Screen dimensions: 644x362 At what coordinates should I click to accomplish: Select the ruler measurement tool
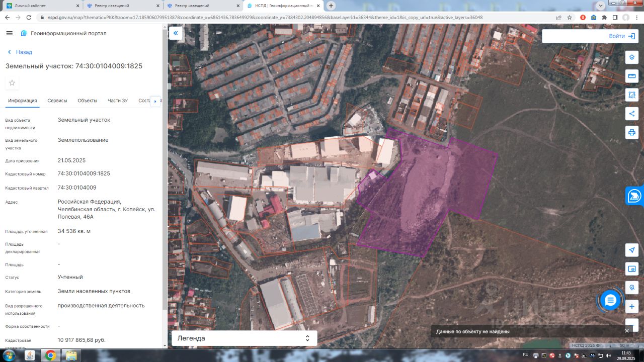point(632,76)
